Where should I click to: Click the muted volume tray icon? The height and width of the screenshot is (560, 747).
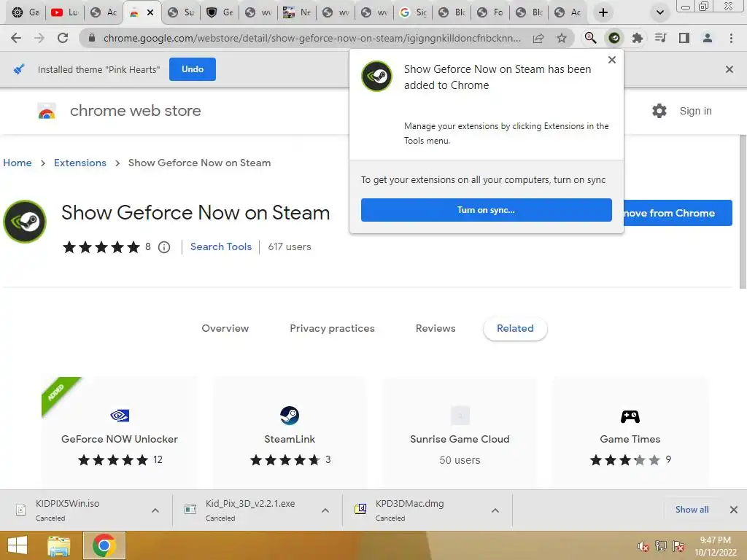(x=643, y=546)
